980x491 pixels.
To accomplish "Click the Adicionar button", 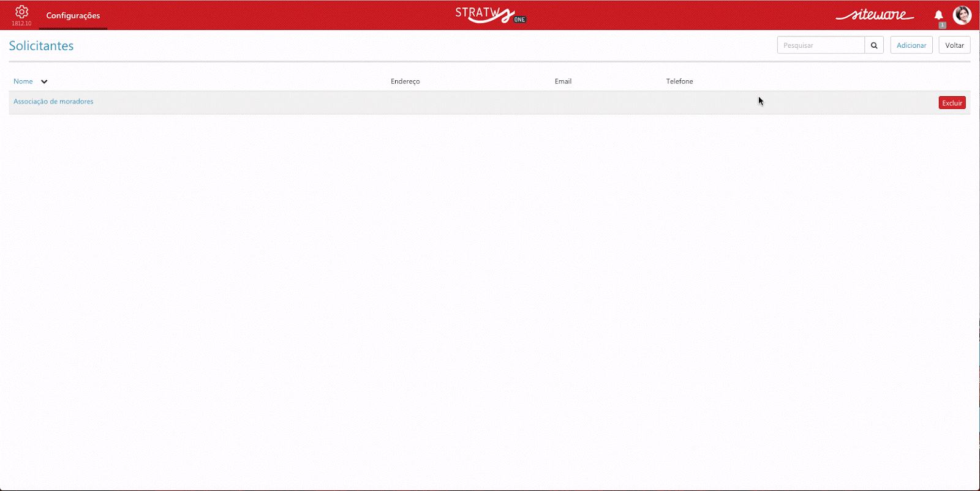I will pos(911,45).
